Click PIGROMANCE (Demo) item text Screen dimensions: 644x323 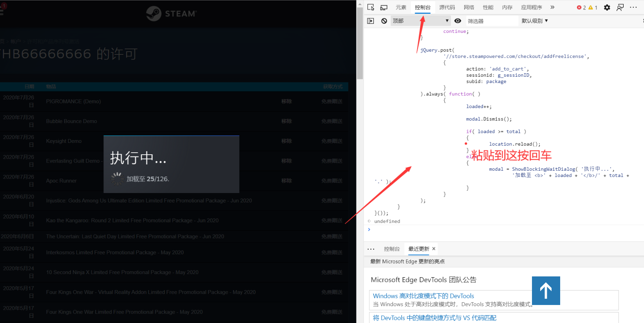tap(73, 101)
